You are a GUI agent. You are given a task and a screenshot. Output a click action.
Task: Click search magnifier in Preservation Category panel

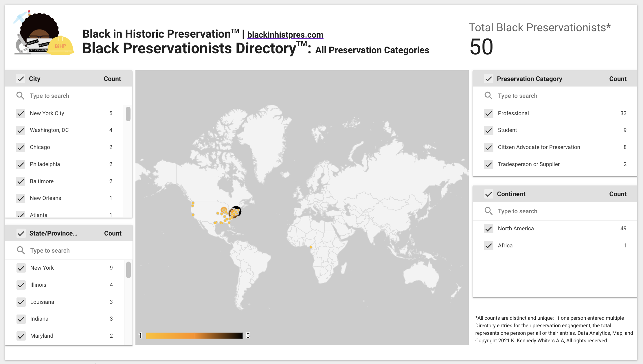tap(488, 96)
